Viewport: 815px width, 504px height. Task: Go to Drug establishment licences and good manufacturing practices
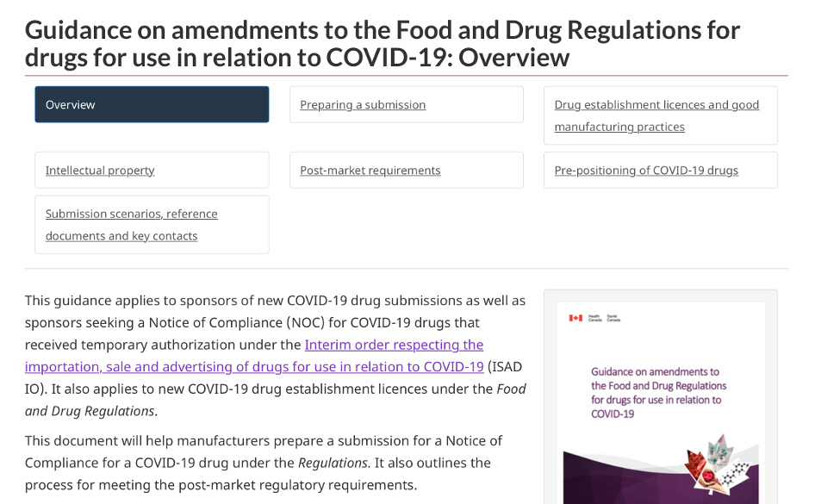tap(656, 115)
